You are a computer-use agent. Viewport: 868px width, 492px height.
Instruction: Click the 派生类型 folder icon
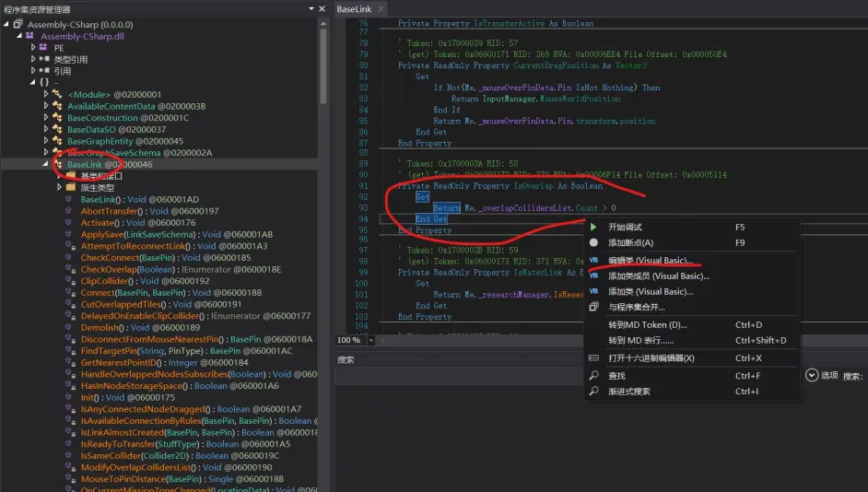(71, 187)
